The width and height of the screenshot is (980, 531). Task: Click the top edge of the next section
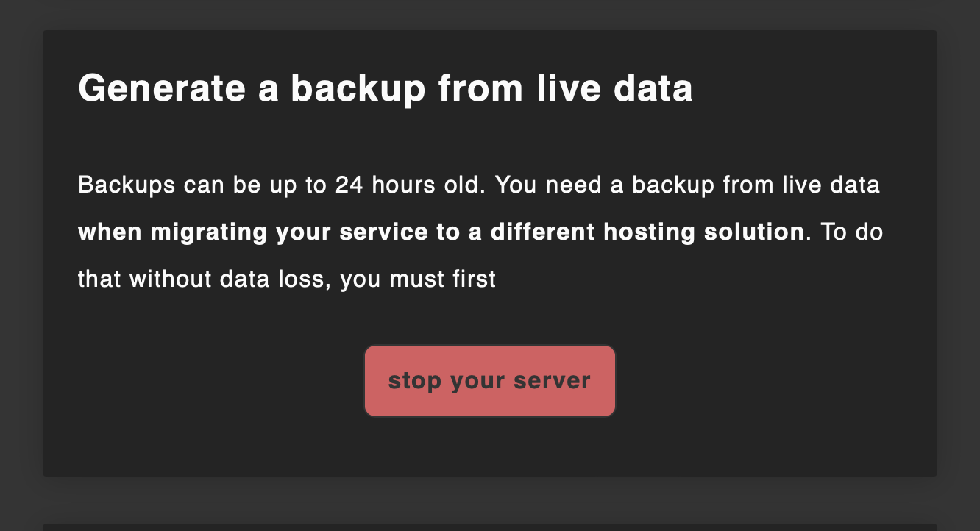coord(489,521)
